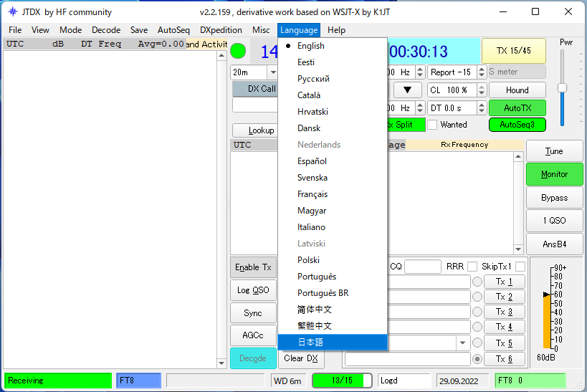
Task: Select Português BR language option
Action: point(333,293)
